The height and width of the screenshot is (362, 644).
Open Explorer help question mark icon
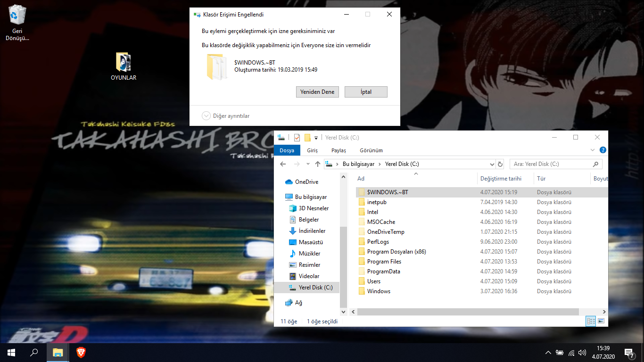[603, 150]
